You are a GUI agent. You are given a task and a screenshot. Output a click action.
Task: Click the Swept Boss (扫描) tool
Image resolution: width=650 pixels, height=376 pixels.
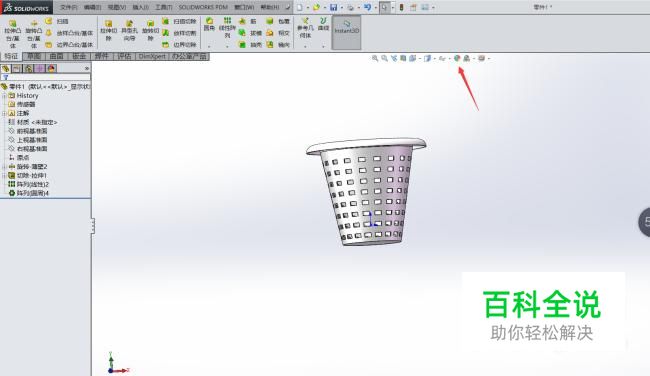click(x=57, y=21)
